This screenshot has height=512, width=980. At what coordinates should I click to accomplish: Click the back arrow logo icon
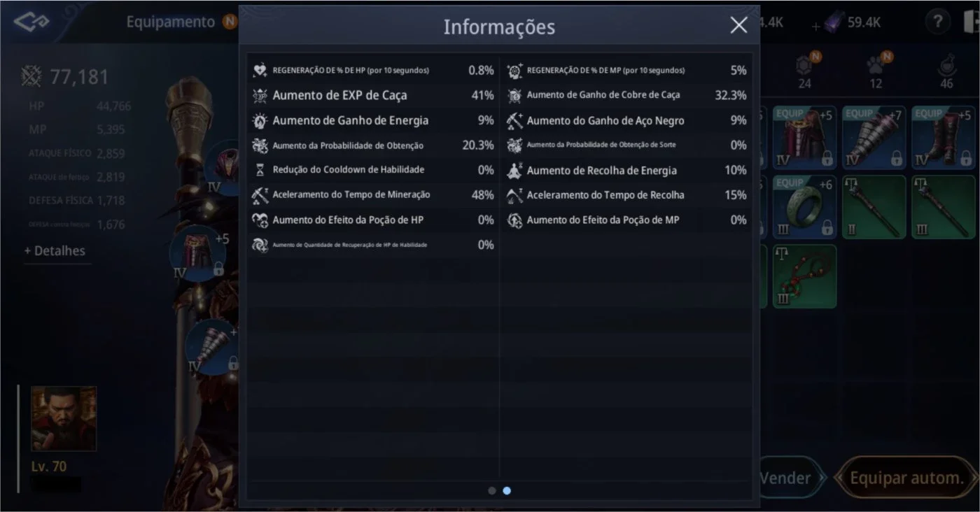pos(31,22)
